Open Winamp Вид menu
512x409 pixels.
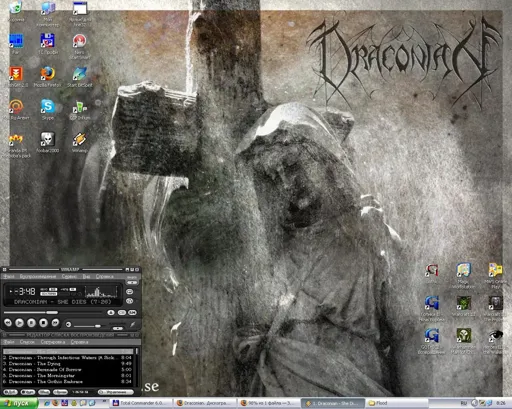[x=87, y=276]
